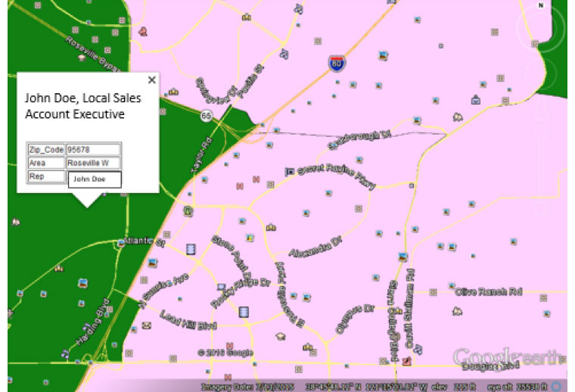The image size is (575, 392).
Task: Close the John Doe info balloon
Action: pos(152,79)
